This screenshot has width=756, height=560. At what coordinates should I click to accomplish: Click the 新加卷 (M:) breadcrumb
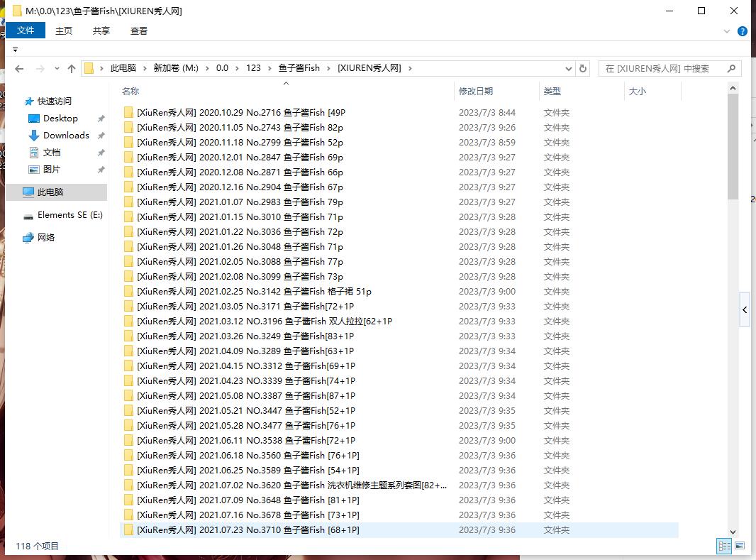[x=176, y=68]
